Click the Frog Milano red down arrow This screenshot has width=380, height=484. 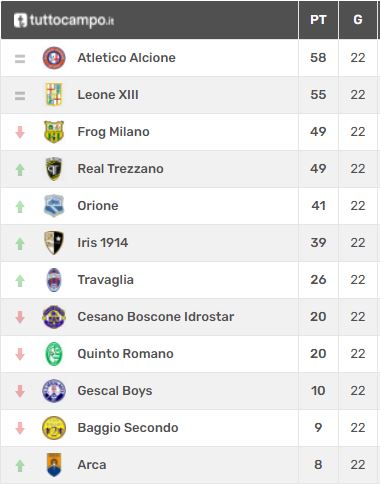pos(20,132)
